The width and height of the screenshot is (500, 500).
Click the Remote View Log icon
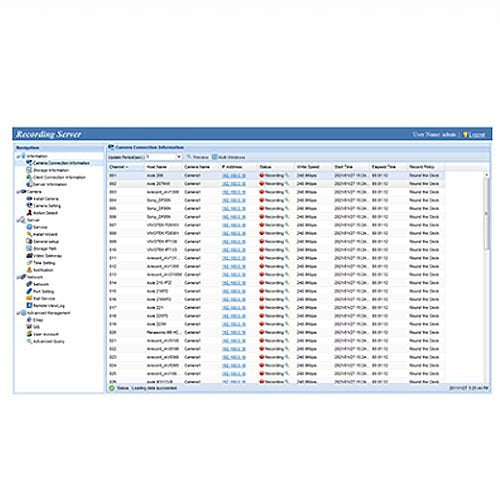(29, 305)
